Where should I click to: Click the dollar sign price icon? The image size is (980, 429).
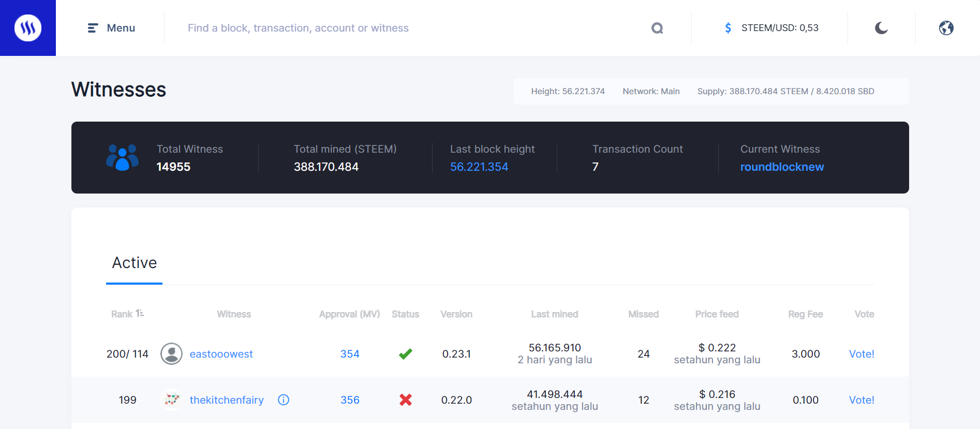pyautogui.click(x=728, y=28)
